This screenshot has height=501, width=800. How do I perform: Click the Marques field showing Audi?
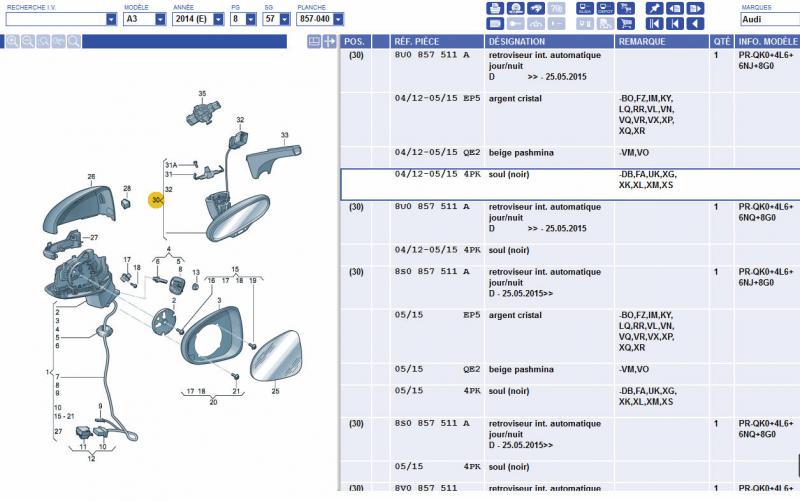769,19
